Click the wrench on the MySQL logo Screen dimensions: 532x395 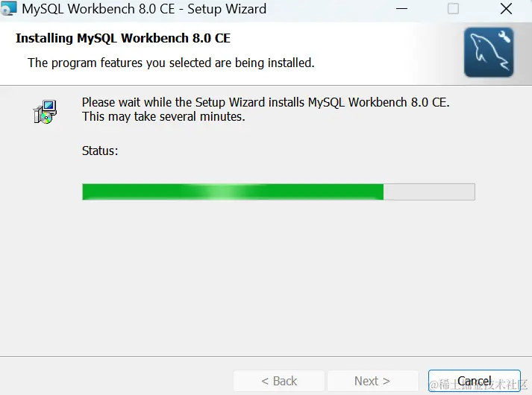pyautogui.click(x=504, y=37)
